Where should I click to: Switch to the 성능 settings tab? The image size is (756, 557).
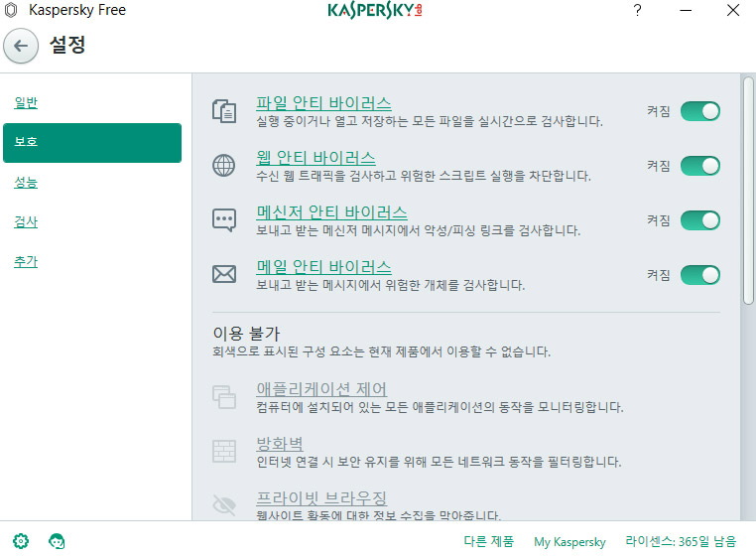[26, 182]
